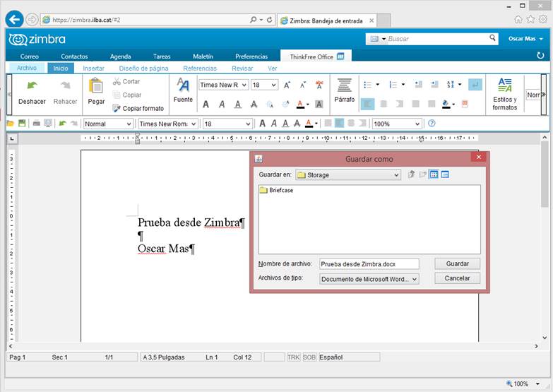Click the browser favorites star icon
553x392 pixels.
pyautogui.click(x=530, y=19)
